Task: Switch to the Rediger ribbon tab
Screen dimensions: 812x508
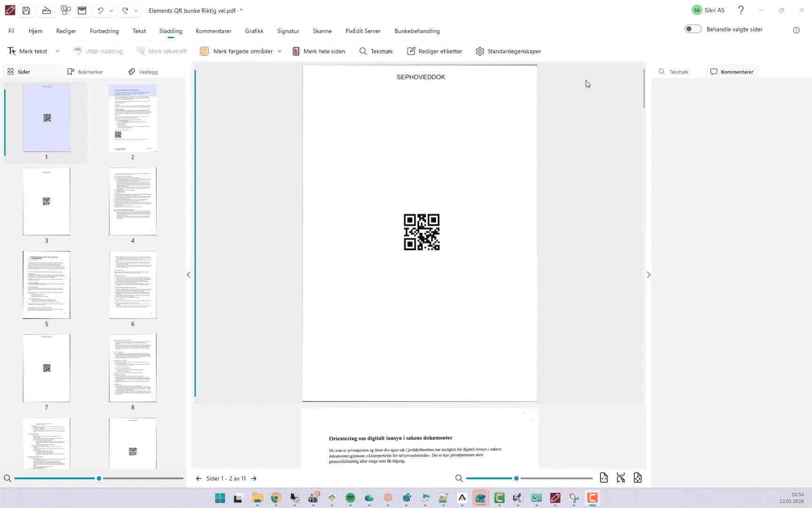Action: coord(66,31)
